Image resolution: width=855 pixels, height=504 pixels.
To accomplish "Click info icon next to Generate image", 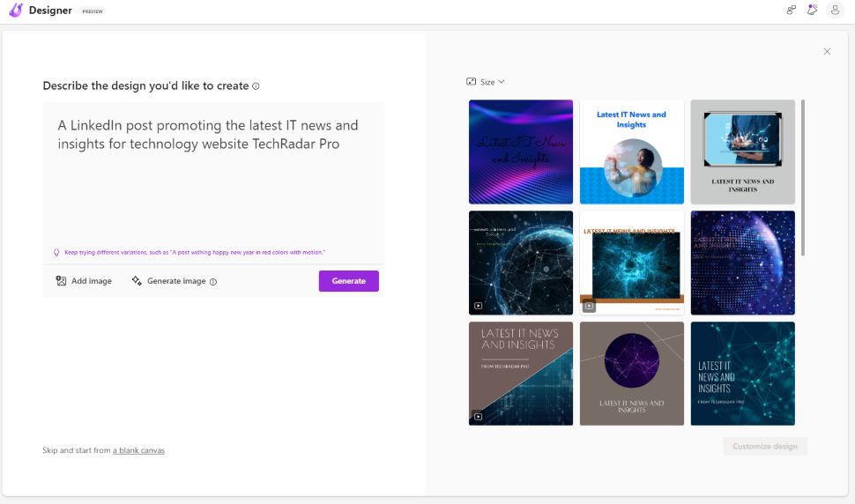I will [x=213, y=282].
